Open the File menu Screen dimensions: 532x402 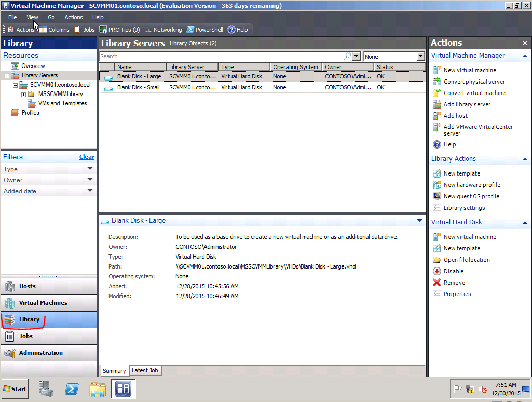(x=12, y=17)
